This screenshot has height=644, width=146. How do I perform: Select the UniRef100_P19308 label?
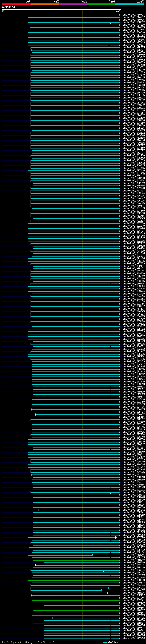pyautogui.click(x=134, y=397)
